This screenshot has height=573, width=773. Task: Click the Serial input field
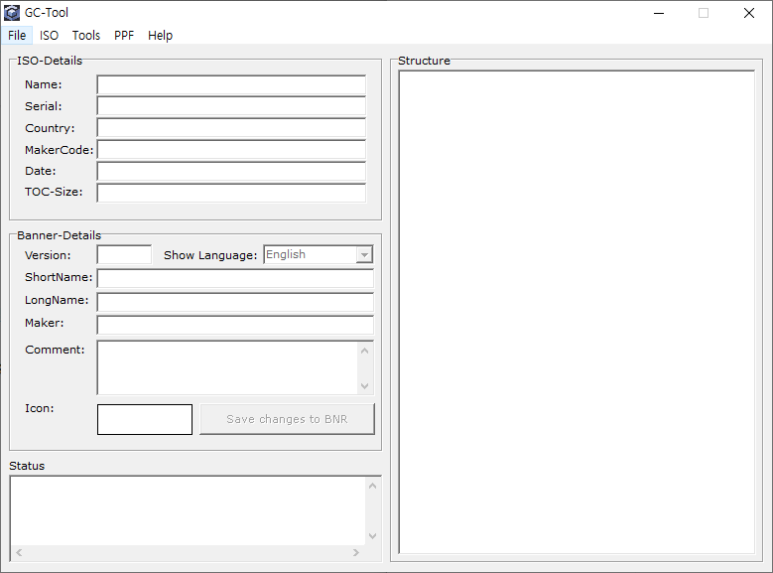[231, 106]
